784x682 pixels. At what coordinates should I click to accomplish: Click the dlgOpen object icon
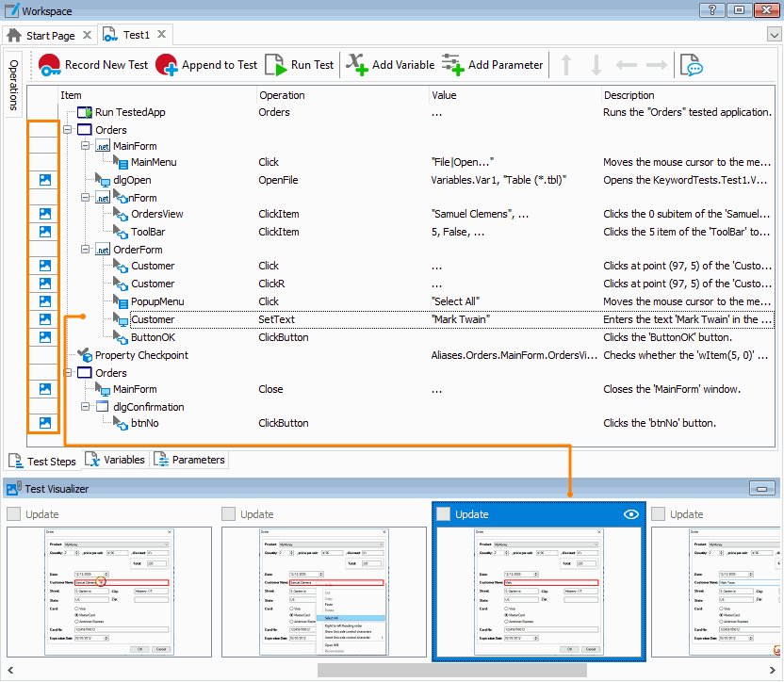click(103, 180)
